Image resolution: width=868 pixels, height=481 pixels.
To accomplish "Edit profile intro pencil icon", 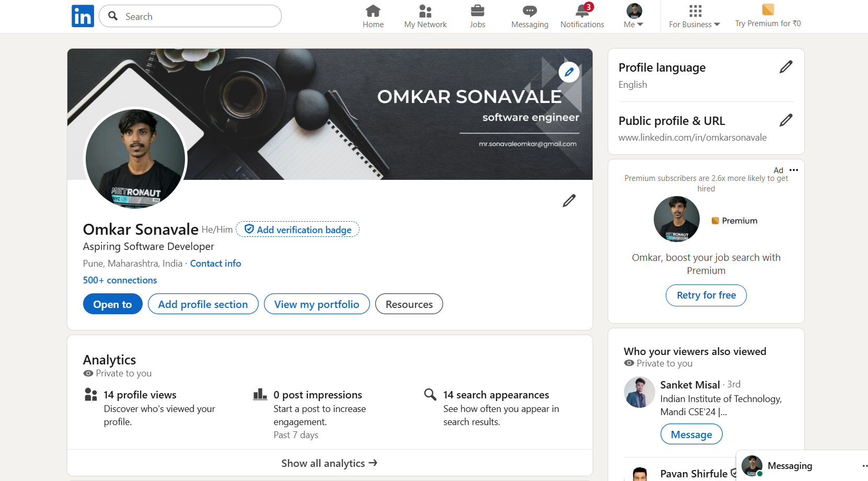I will point(569,201).
